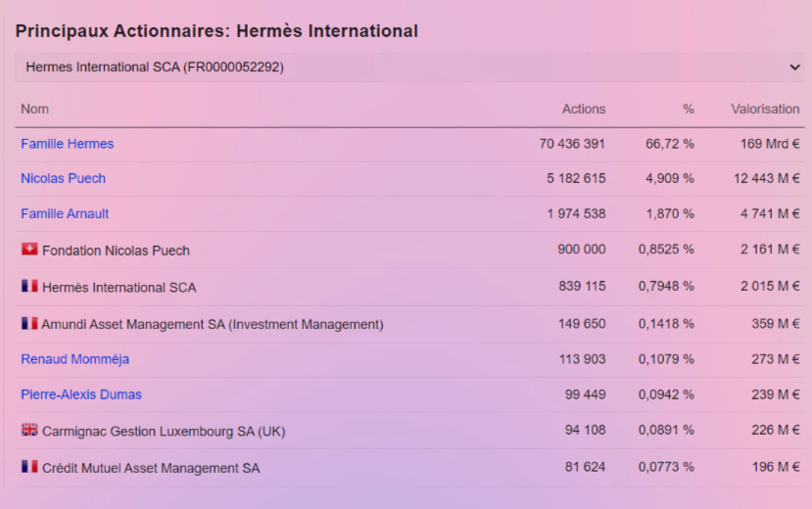
Task: Click the dropdown chevron arrow
Action: point(794,68)
